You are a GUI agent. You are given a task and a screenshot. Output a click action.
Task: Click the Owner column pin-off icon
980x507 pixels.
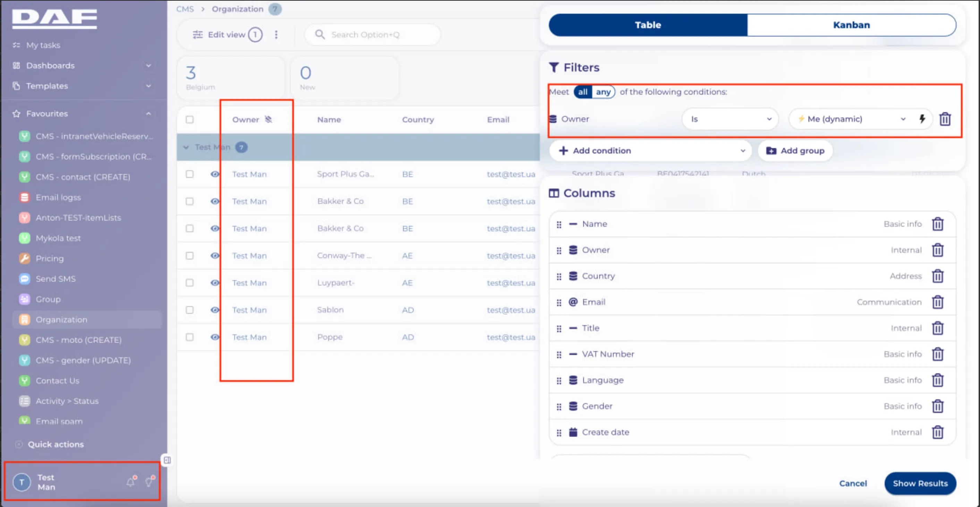pyautogui.click(x=269, y=119)
